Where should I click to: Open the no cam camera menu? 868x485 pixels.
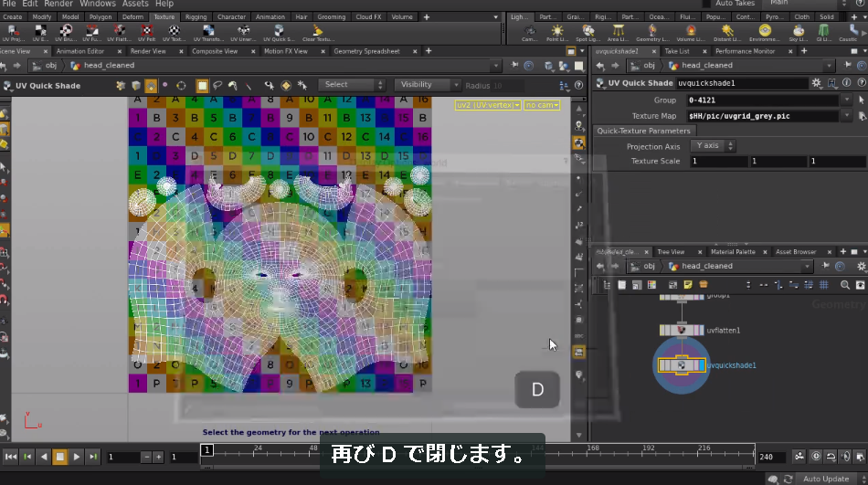[542, 105]
